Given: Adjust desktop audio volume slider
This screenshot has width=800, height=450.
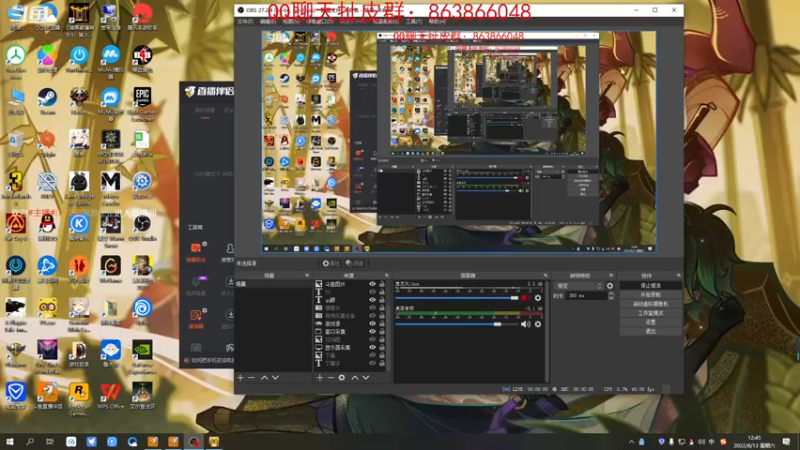Looking at the screenshot, I should (457, 324).
